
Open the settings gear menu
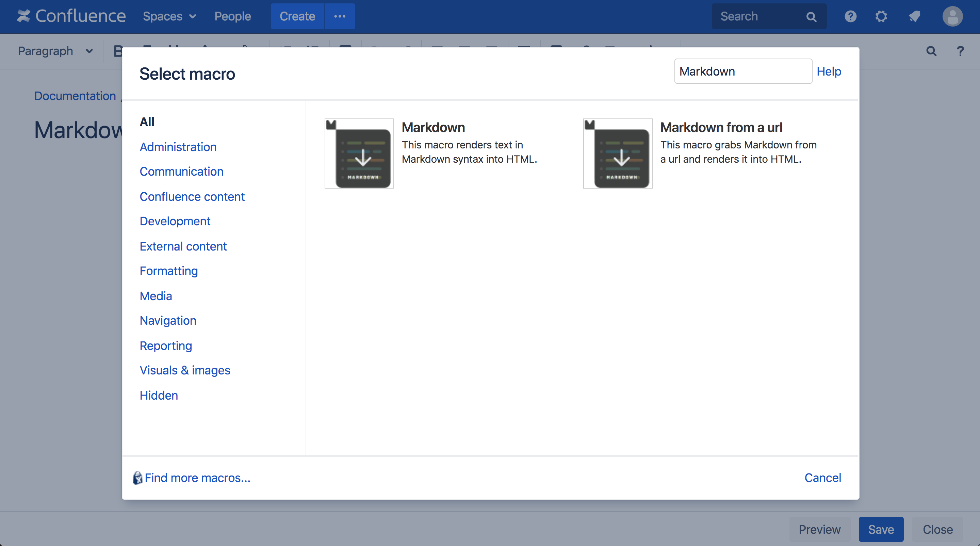[x=881, y=16]
